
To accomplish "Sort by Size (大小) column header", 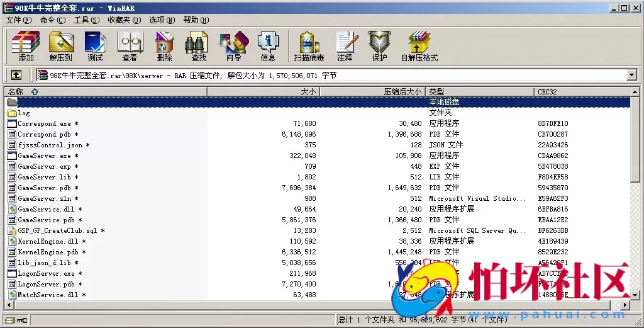I will pos(264,92).
